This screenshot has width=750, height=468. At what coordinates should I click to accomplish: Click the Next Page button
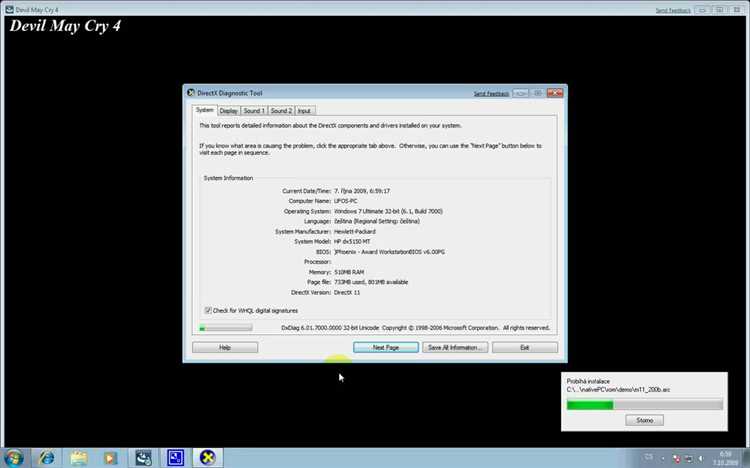pos(386,347)
